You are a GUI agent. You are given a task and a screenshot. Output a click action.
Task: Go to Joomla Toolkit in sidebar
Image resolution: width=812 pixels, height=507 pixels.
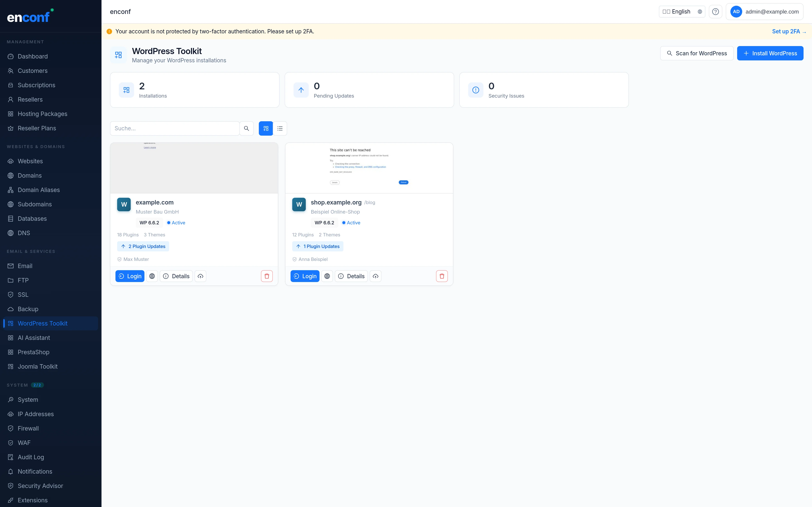pos(38,367)
